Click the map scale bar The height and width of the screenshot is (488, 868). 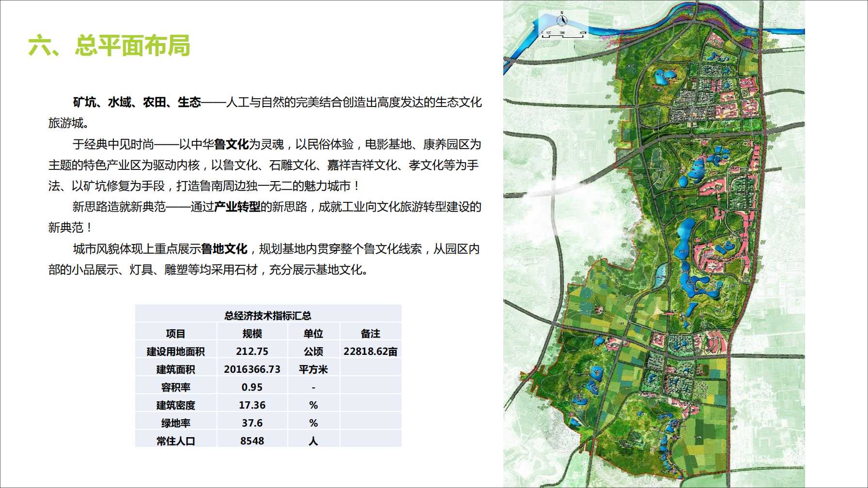click(563, 35)
